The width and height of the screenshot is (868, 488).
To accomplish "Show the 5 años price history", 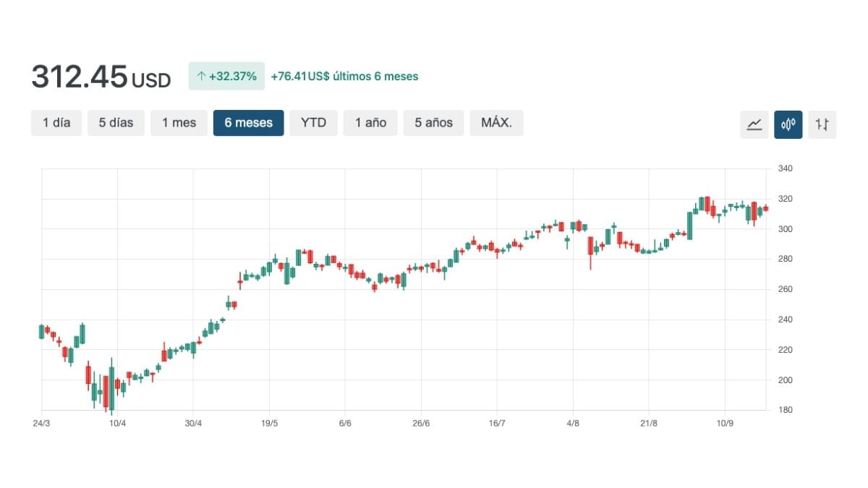I will (x=433, y=123).
